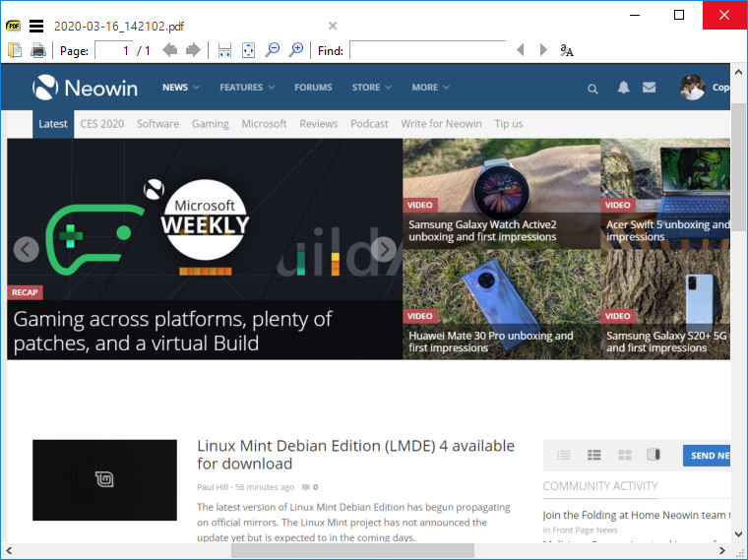Open Gaming across platforms recap headline
The width and height of the screenshot is (748, 560).
[x=172, y=331]
